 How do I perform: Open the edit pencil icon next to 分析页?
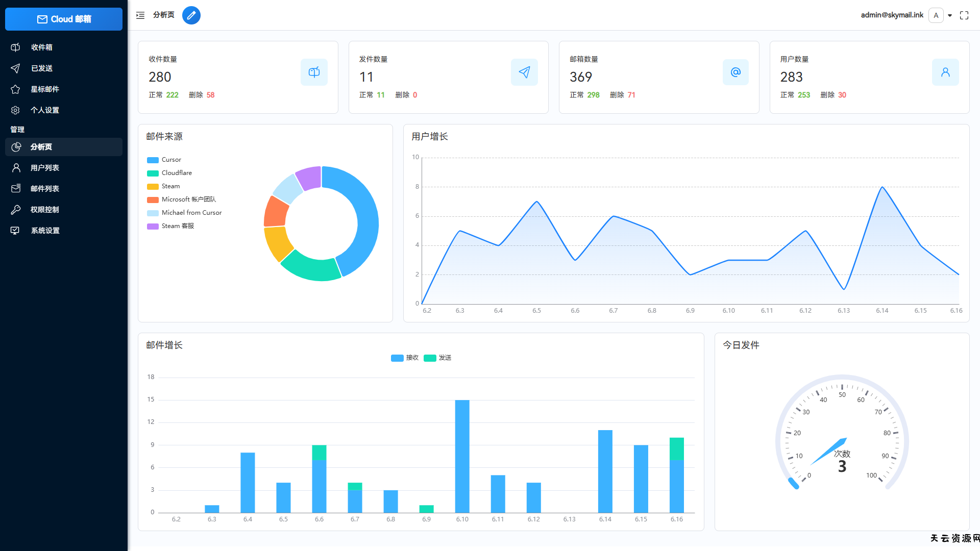pyautogui.click(x=191, y=15)
